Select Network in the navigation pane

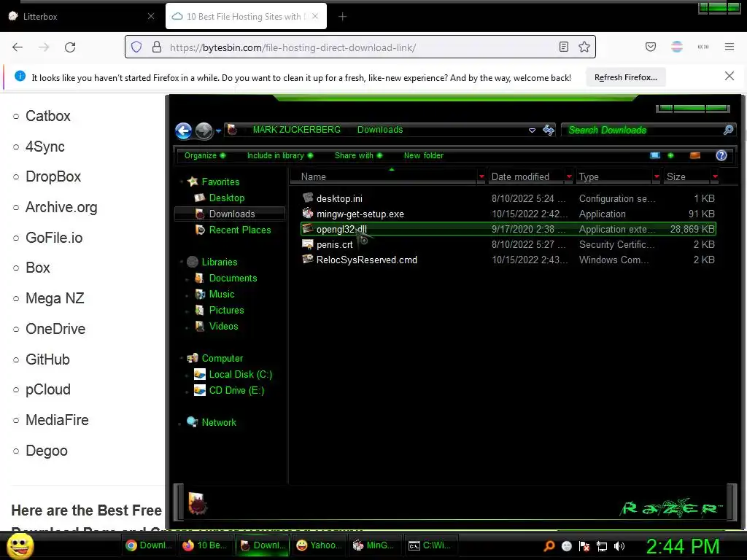point(219,422)
